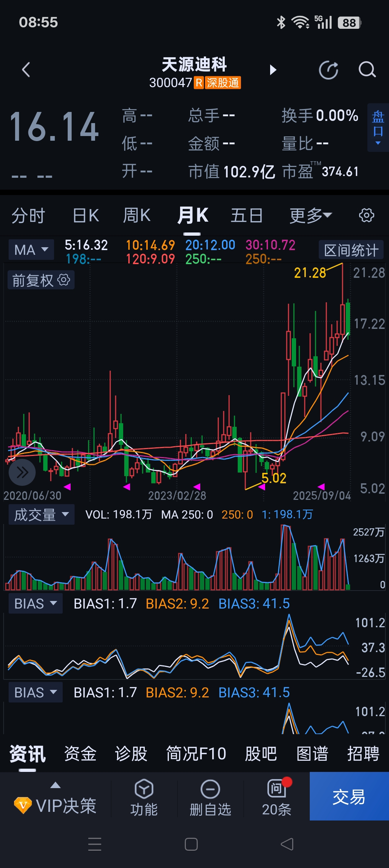Tap Android recent apps menu button
Viewport: 389px width, 868px height.
(95, 844)
